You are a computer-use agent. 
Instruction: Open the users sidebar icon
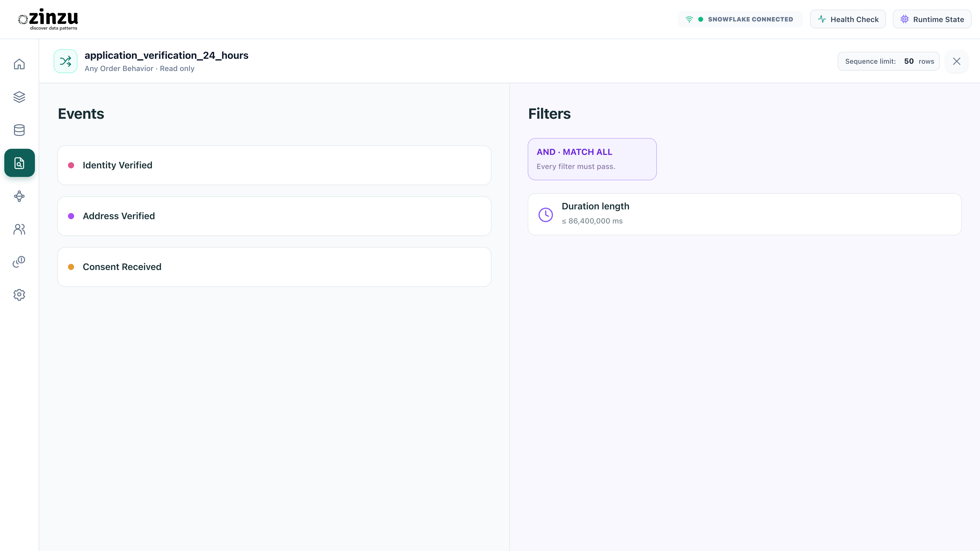19,229
